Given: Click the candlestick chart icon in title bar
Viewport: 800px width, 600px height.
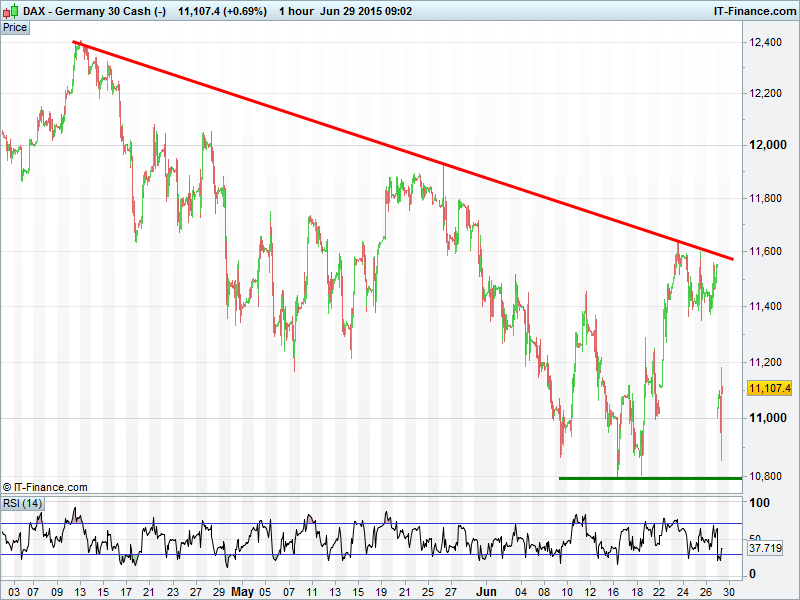Looking at the screenshot, I should tap(9, 10).
